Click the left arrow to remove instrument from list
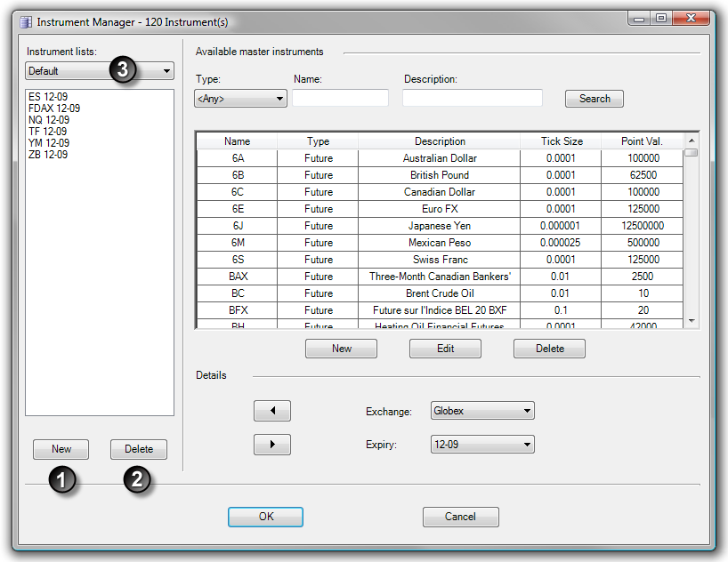This screenshot has height=562, width=728. [271, 410]
